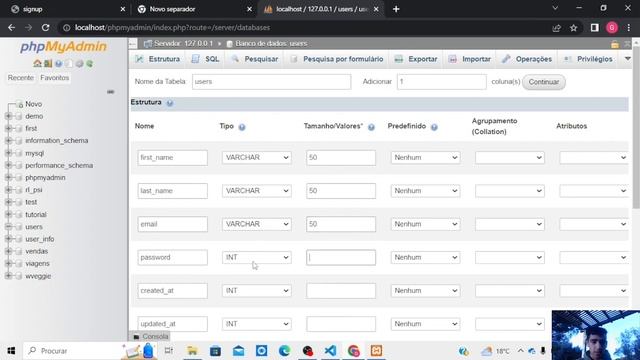The image size is (640, 360).
Task: Open Tipo dropdown for first_name row
Action: point(257,158)
